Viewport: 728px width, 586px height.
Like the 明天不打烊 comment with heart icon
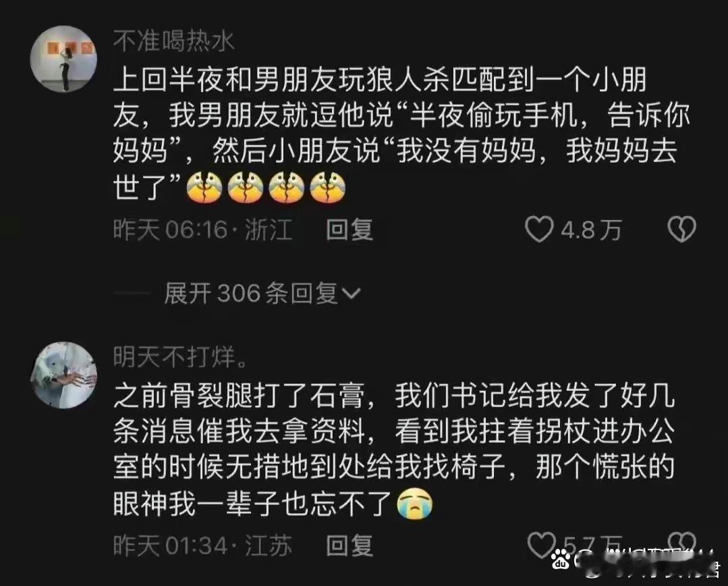[x=541, y=545]
